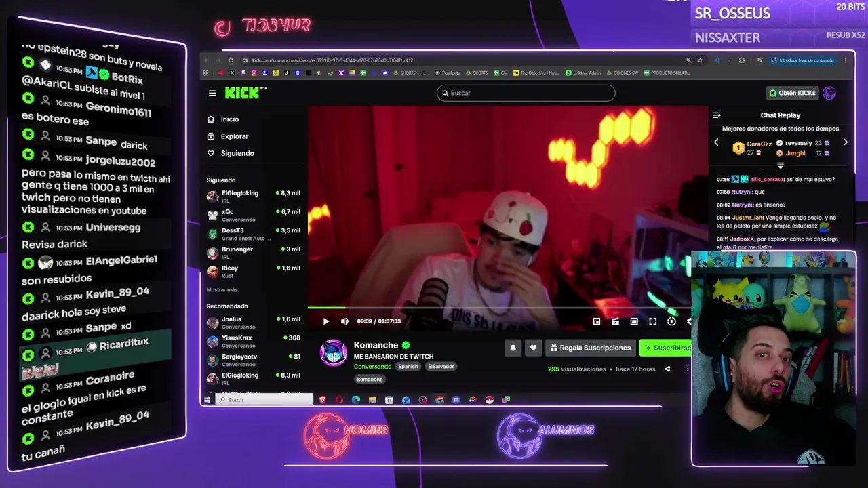This screenshot has width=868, height=488.
Task: Open Microsoft Edge from taskbar
Action: click(356, 400)
